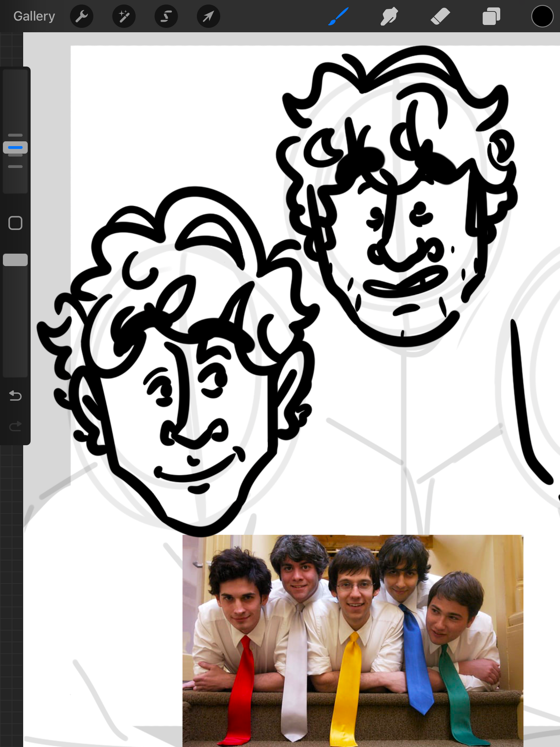The height and width of the screenshot is (747, 560).
Task: Select the Smudge tool
Action: [x=389, y=17]
